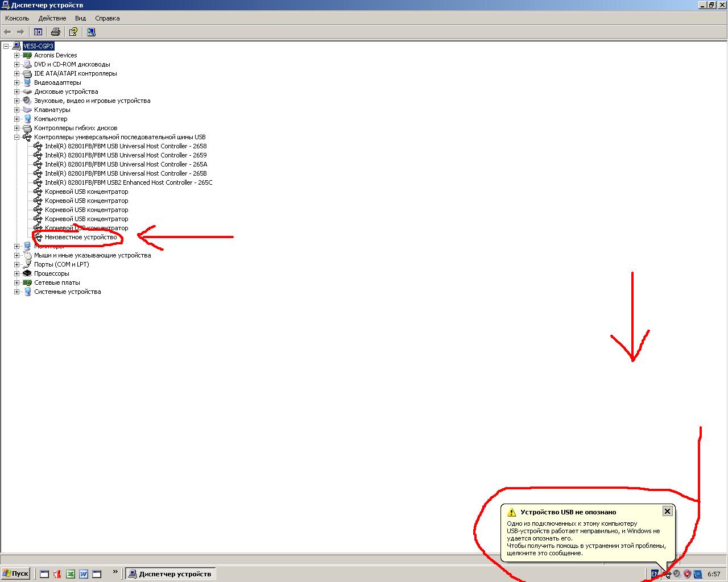Screen dimensions: 728x582
Task: Click the blue tray icon beside the clock
Action: [697, 574]
